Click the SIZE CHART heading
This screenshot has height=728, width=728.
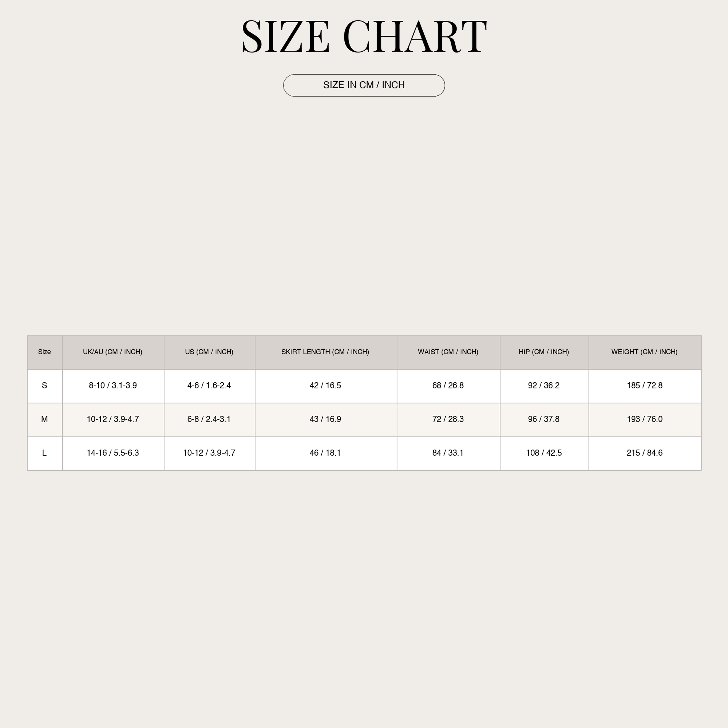(364, 36)
